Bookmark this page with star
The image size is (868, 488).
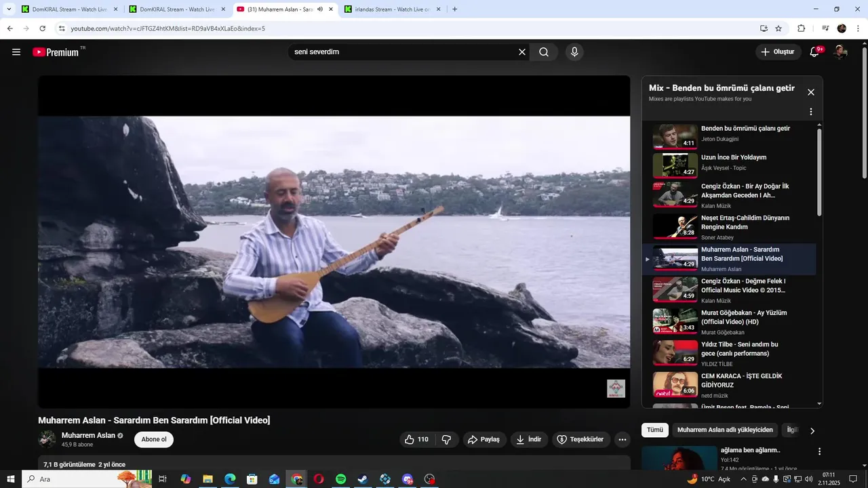[778, 28]
